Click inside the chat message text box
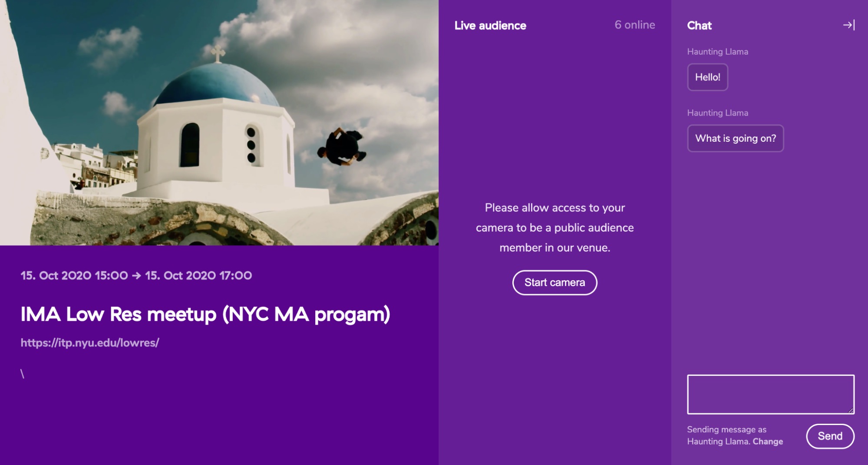868x465 pixels. pyautogui.click(x=770, y=394)
